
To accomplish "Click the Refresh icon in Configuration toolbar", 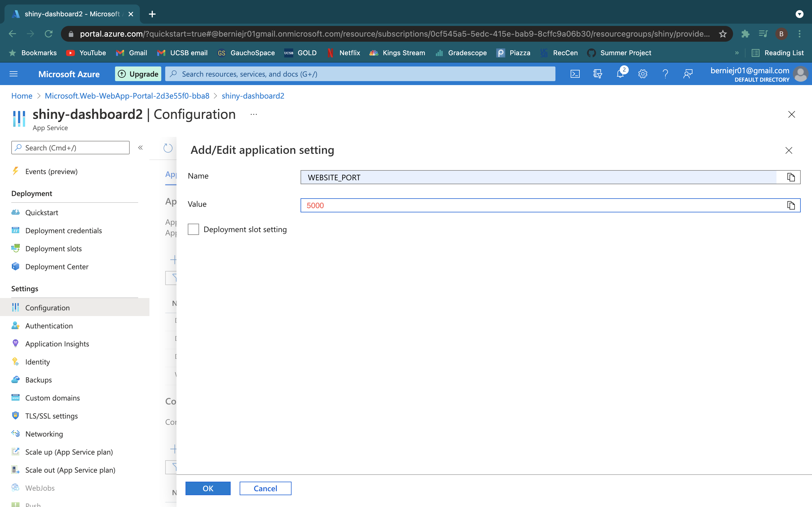I will coord(168,148).
